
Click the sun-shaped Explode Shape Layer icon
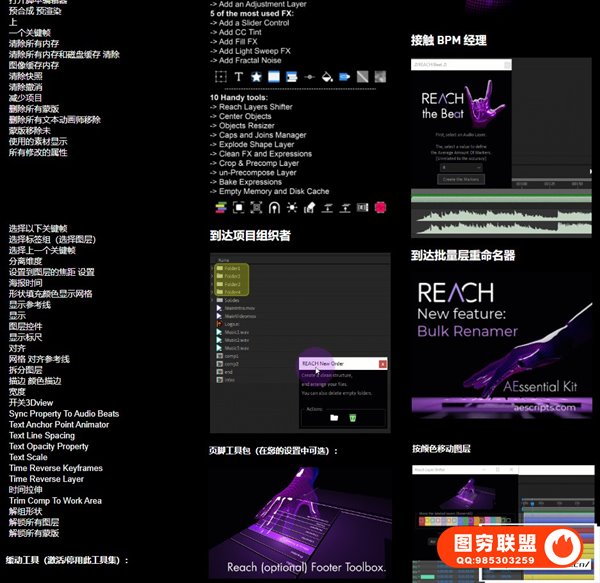point(291,207)
